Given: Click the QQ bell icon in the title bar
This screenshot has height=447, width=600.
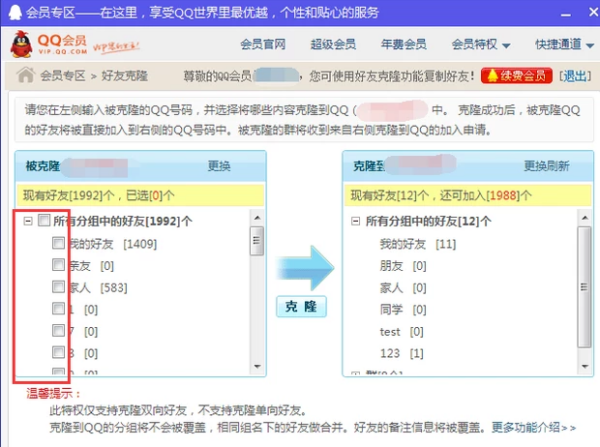Looking at the screenshot, I should (x=15, y=12).
